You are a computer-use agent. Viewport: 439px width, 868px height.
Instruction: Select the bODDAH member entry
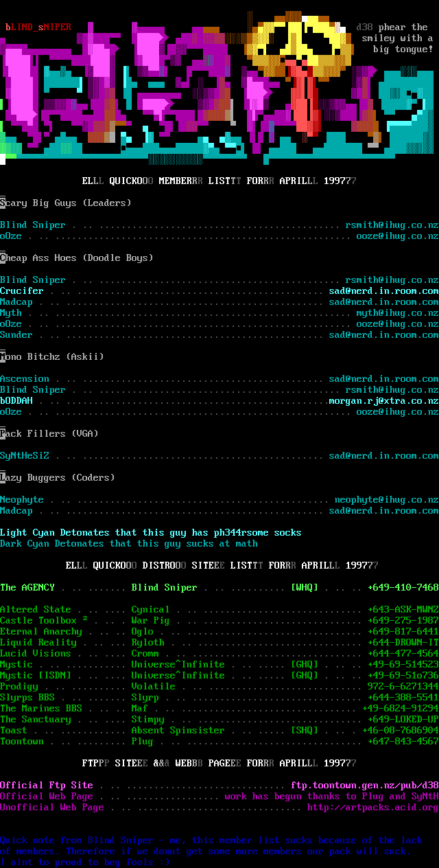(x=16, y=401)
